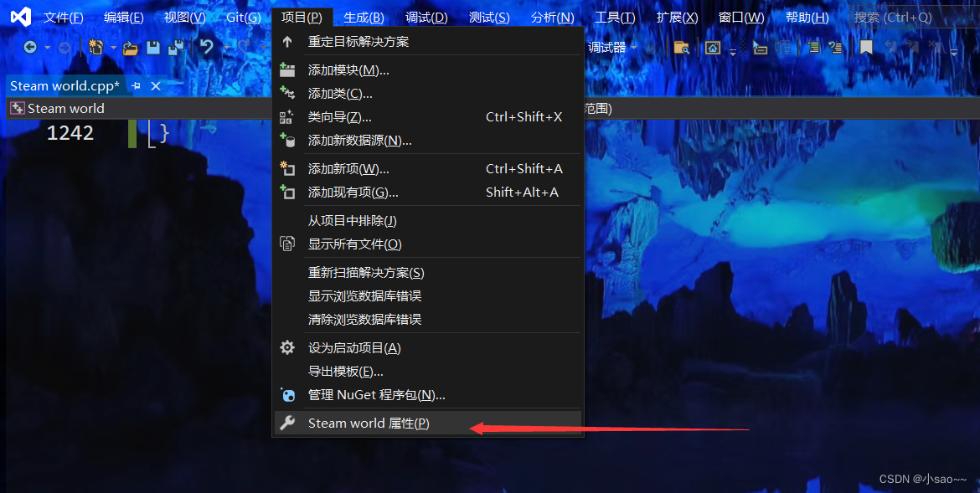Select 设为启动项目(A) option
The image size is (980, 493).
pyautogui.click(x=354, y=348)
